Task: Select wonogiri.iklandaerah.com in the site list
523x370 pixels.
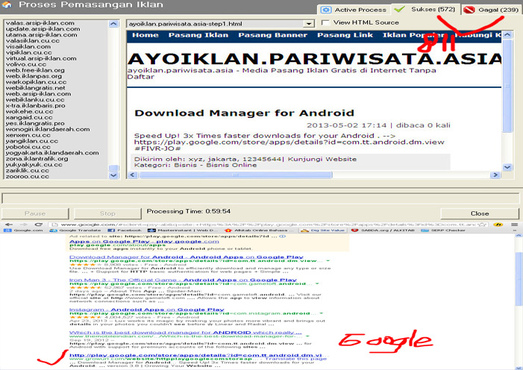Action: tap(48, 129)
